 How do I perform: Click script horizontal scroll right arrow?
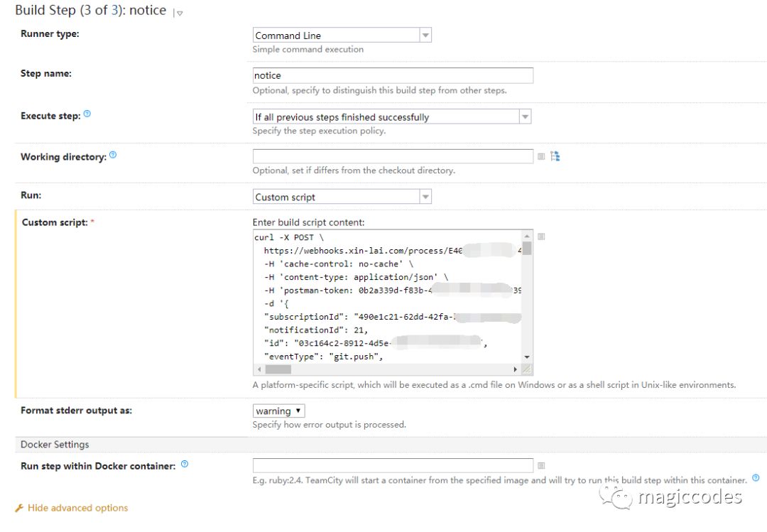tap(515, 369)
